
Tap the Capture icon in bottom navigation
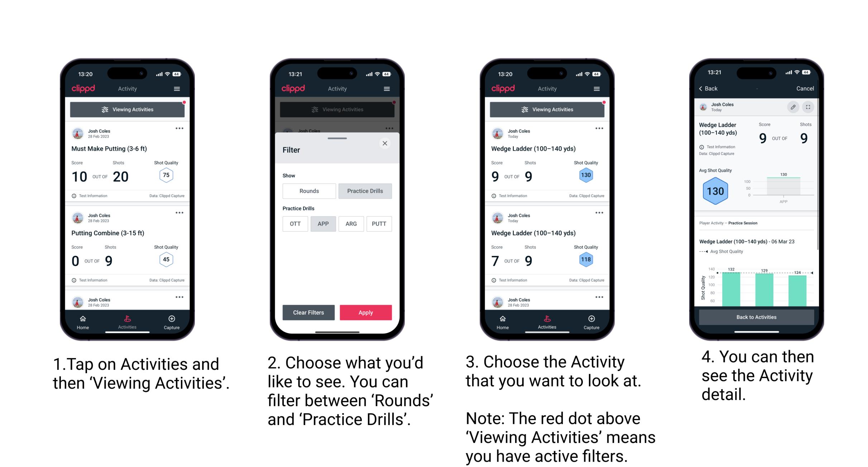pos(171,321)
